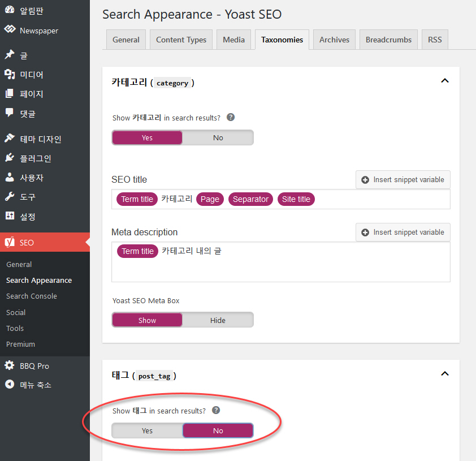Open the Media tab
The image size is (476, 461).
[233, 40]
